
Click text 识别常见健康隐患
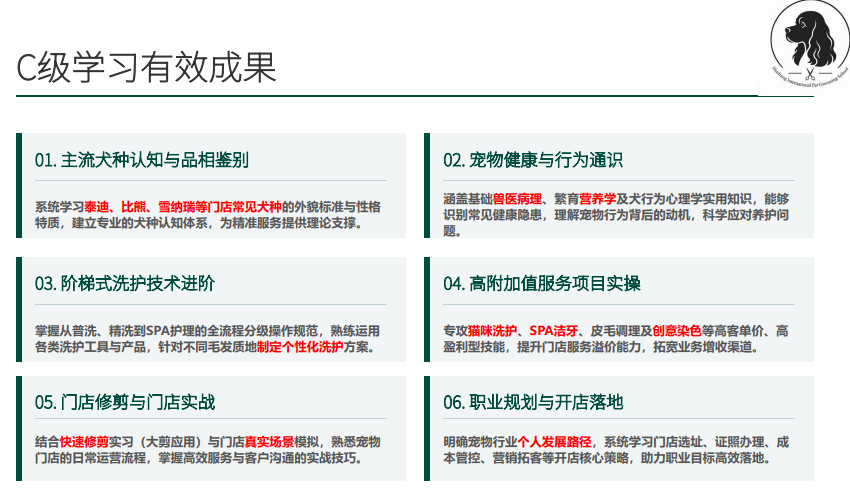[x=492, y=215]
